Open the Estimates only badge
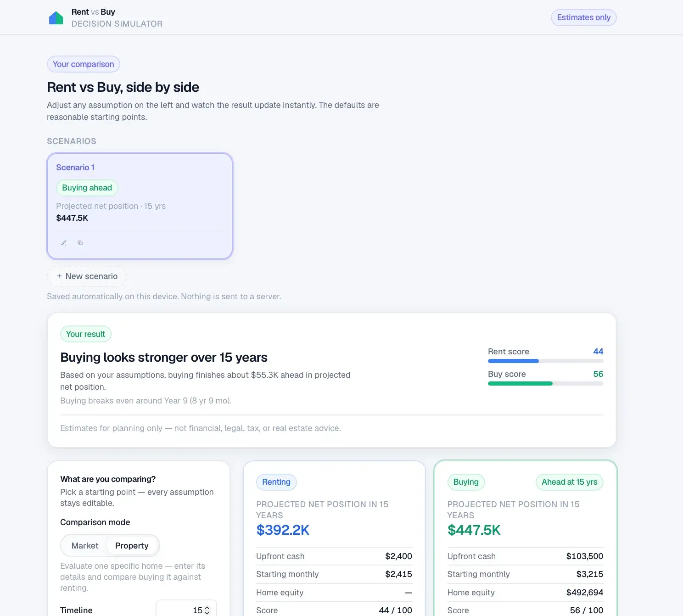The image size is (683, 616). [583, 17]
